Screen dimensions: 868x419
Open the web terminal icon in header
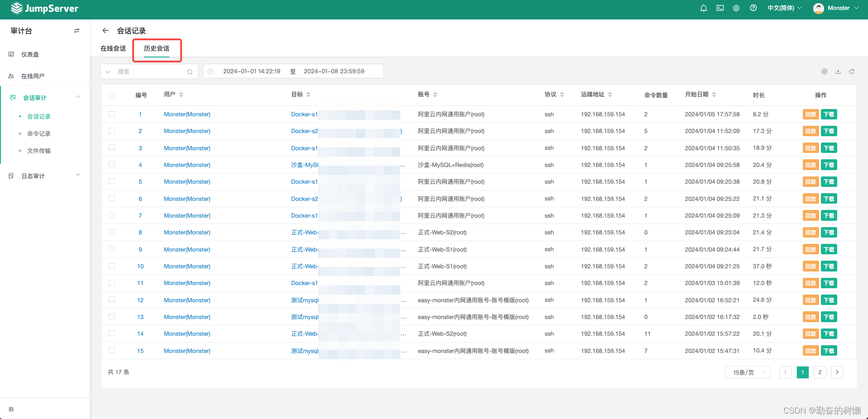click(720, 8)
